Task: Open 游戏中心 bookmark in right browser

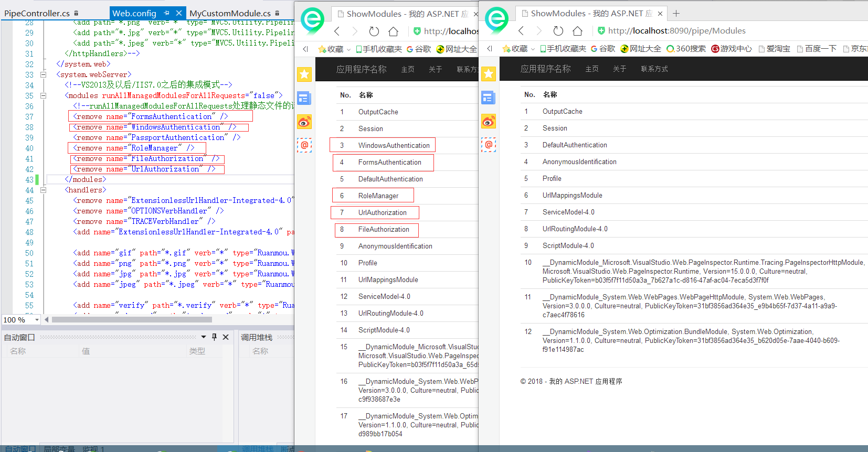Action: coord(732,49)
